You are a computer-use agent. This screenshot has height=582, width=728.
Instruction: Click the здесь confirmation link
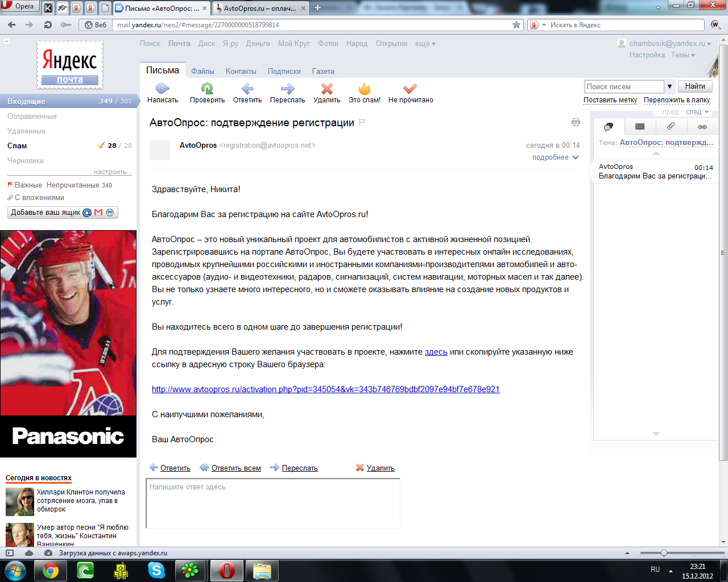click(x=436, y=352)
